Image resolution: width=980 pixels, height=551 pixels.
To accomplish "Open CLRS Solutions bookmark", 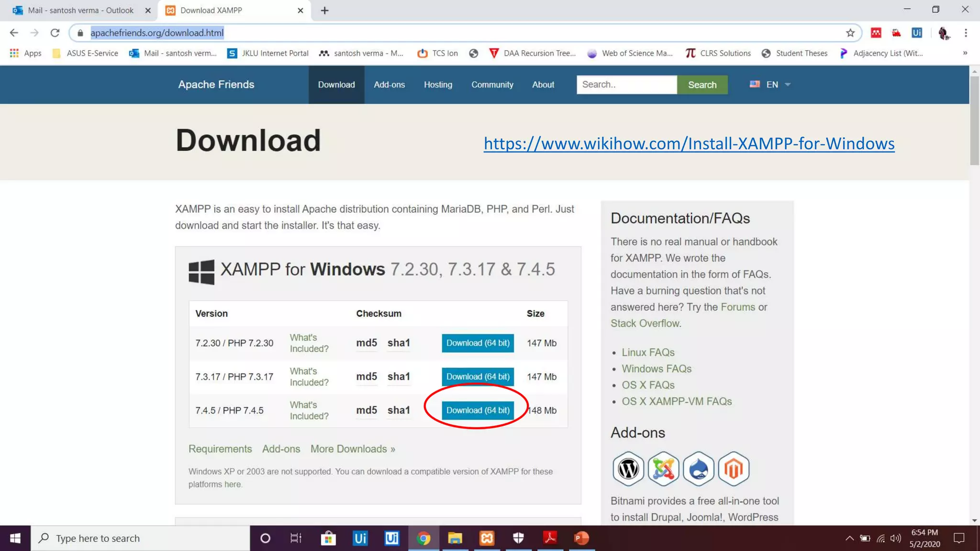I will (718, 53).
